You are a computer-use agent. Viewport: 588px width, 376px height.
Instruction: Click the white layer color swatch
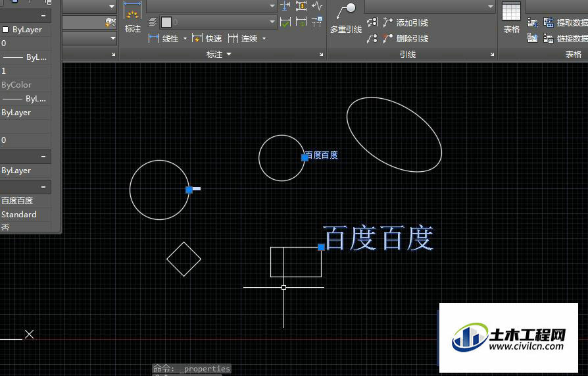click(x=166, y=22)
